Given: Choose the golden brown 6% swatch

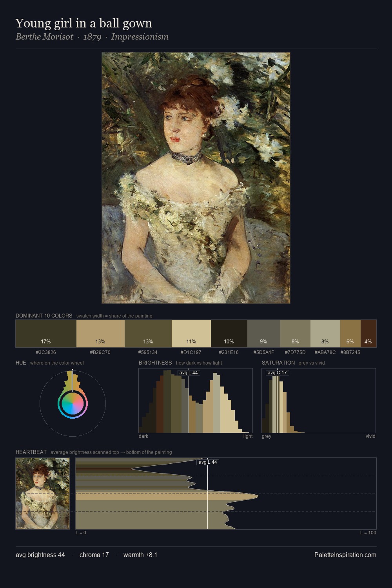Looking at the screenshot, I should click(x=350, y=334).
